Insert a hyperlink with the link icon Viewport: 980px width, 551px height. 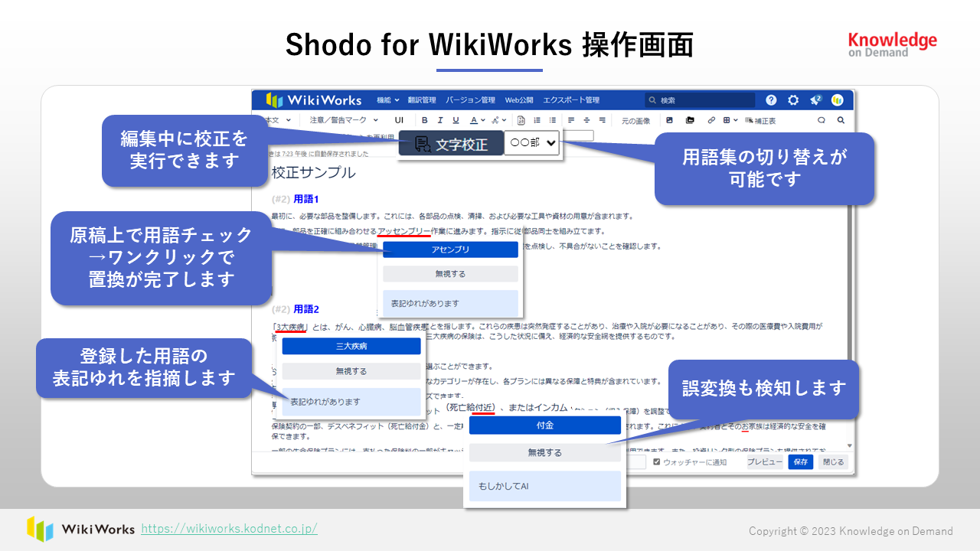[711, 120]
